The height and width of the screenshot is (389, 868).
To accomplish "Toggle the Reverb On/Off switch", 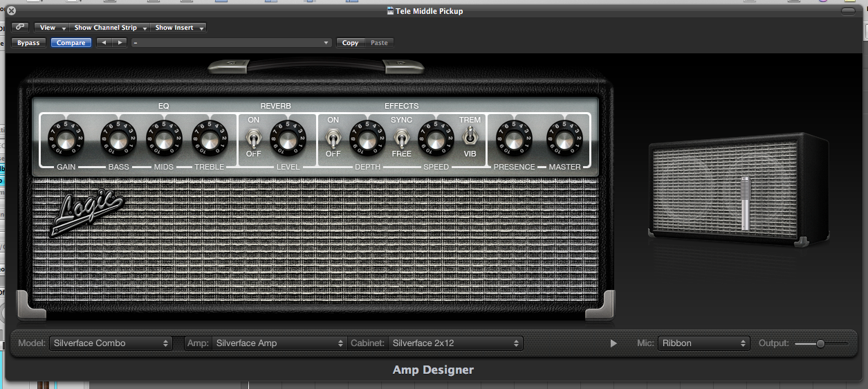I will 254,137.
